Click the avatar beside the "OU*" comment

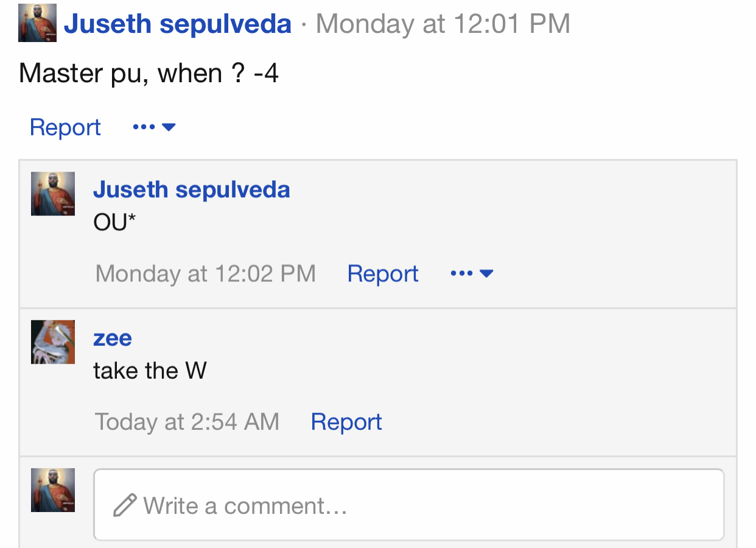click(x=53, y=194)
